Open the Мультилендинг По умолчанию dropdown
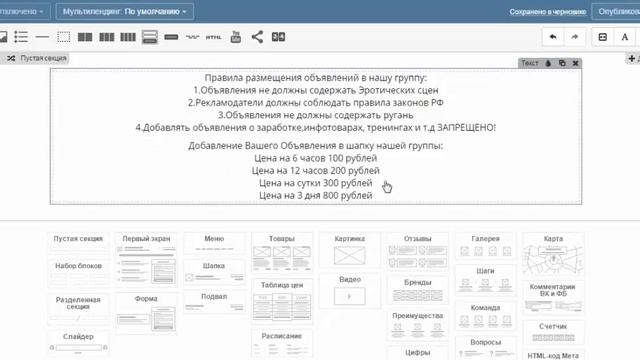This screenshot has width=640, height=360. click(124, 11)
